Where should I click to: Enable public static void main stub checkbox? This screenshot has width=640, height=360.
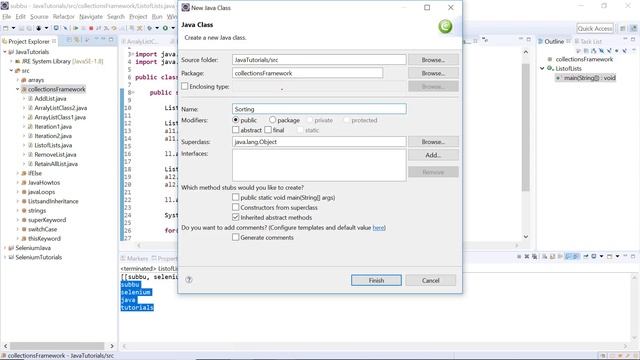point(236,197)
